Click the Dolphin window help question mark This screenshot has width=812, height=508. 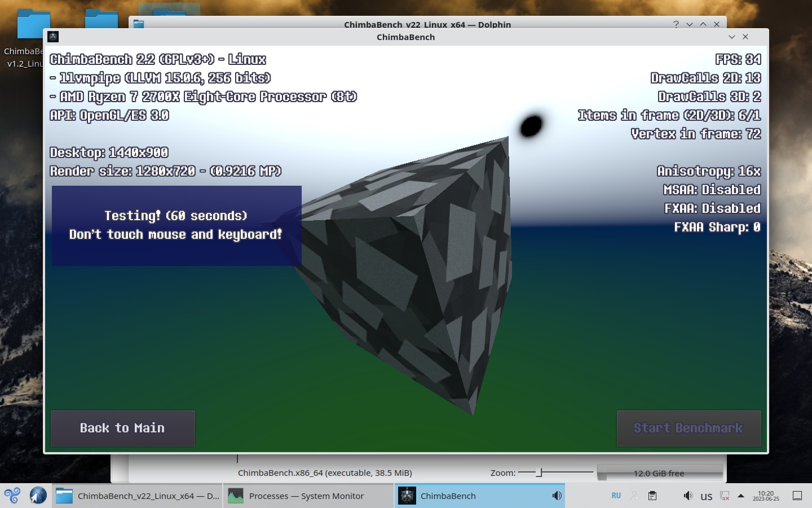[676, 24]
